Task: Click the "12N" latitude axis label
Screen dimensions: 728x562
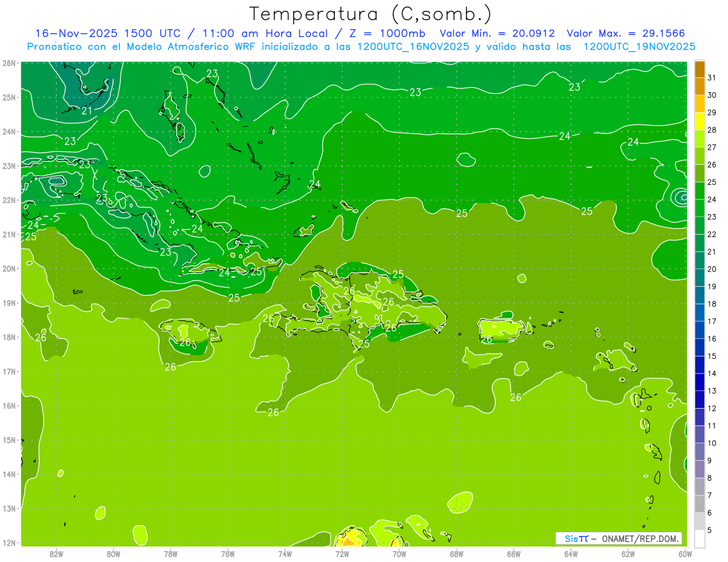Action: [x=9, y=543]
